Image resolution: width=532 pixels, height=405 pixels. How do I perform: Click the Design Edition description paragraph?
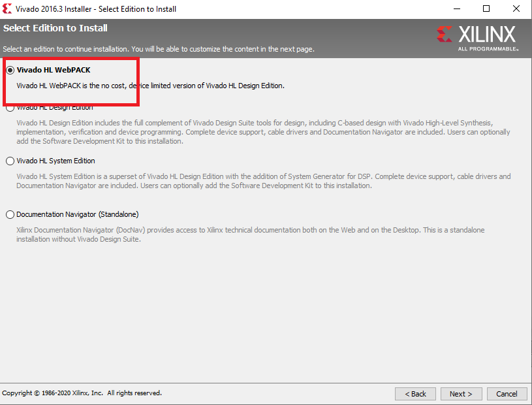[263, 132]
